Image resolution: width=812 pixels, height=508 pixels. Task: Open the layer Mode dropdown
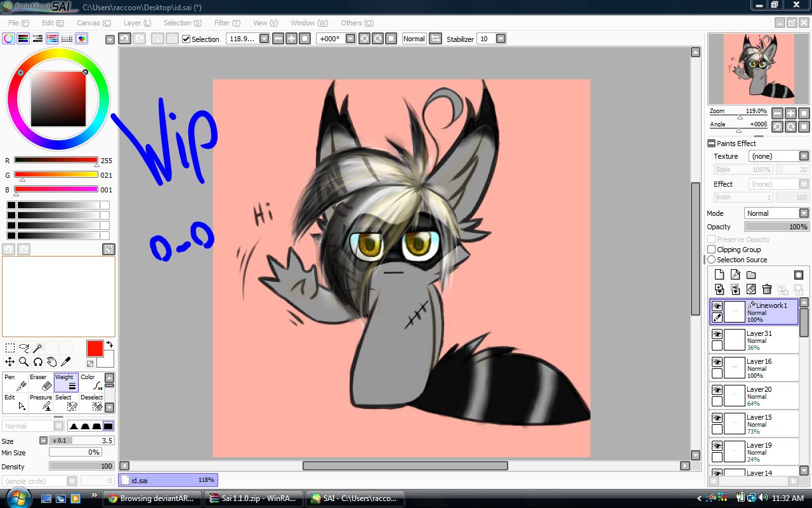click(804, 213)
